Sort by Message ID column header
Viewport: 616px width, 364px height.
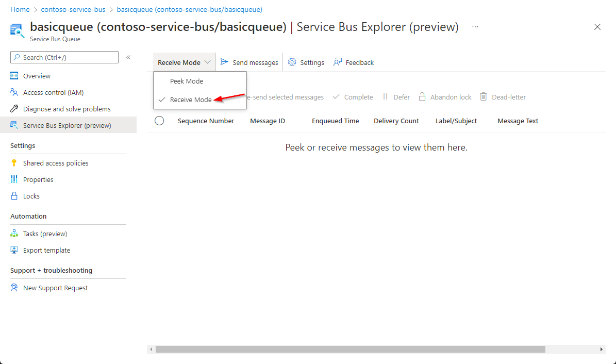(268, 121)
